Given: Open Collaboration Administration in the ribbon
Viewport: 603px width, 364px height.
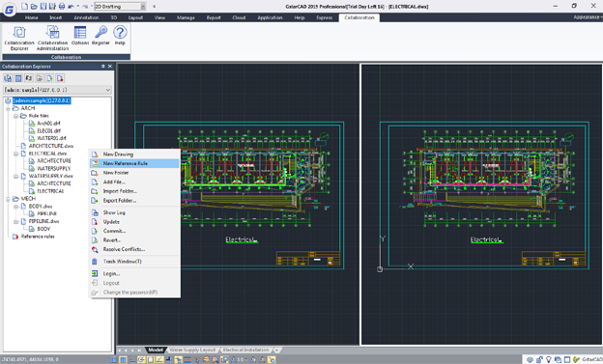Looking at the screenshot, I should tap(53, 38).
